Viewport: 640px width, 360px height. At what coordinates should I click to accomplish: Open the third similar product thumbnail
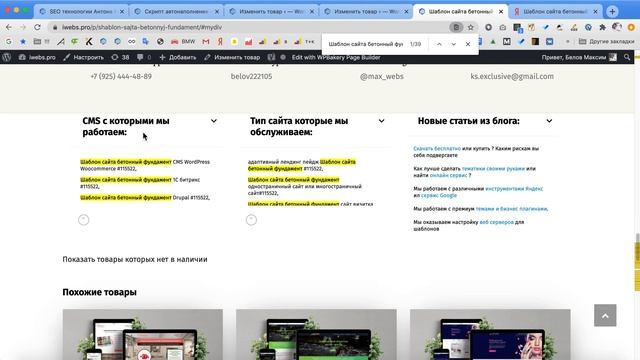tap(490, 334)
